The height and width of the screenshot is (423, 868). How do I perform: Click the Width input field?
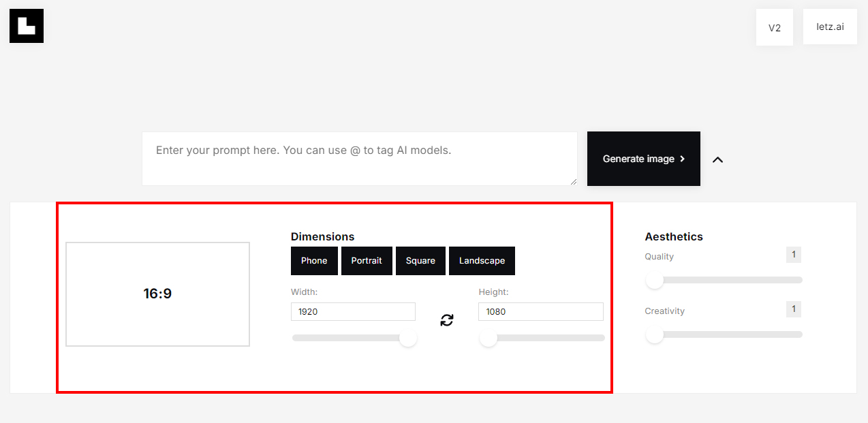pos(353,312)
